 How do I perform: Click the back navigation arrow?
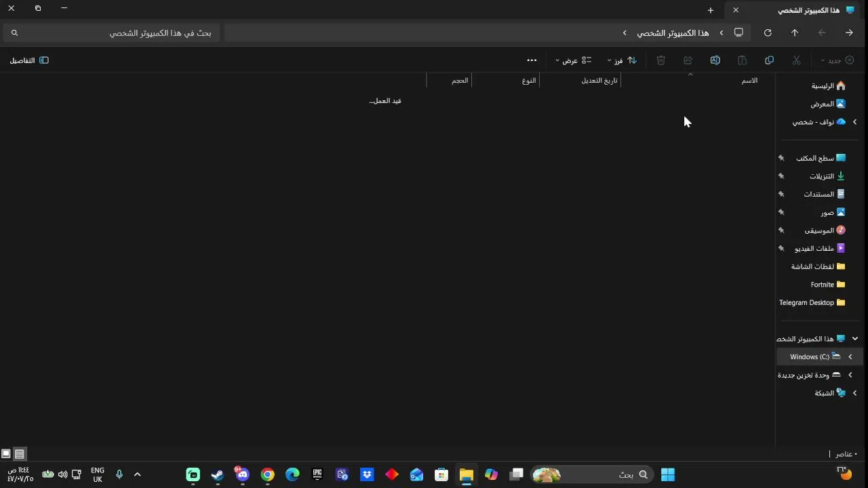pos(849,33)
